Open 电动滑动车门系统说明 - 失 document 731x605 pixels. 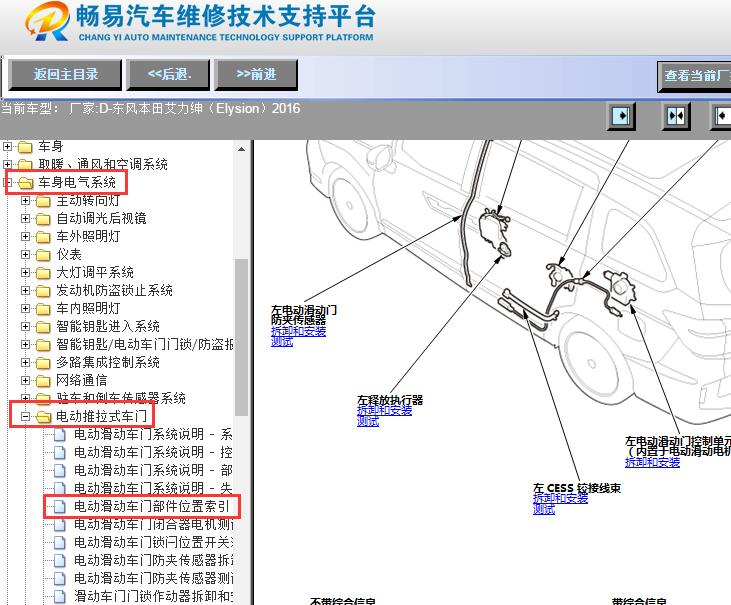(153, 488)
